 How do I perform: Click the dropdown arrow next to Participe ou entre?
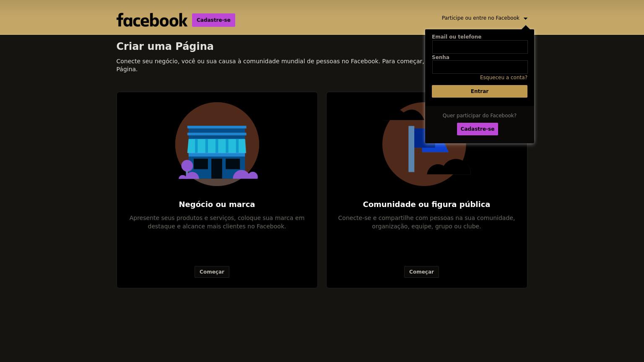[525, 18]
